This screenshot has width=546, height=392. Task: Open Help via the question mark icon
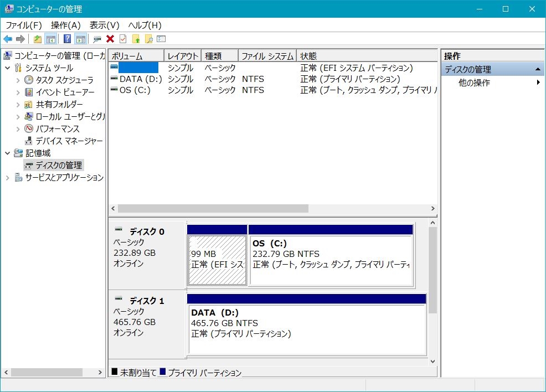[67, 39]
